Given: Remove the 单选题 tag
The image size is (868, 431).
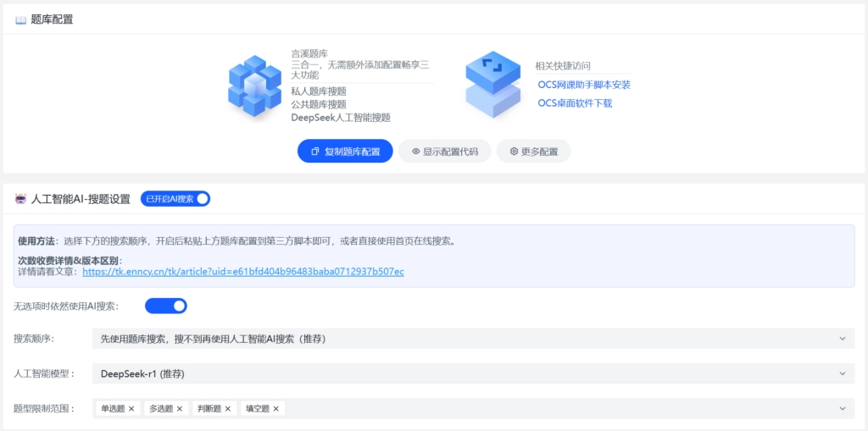Looking at the screenshot, I should [131, 409].
